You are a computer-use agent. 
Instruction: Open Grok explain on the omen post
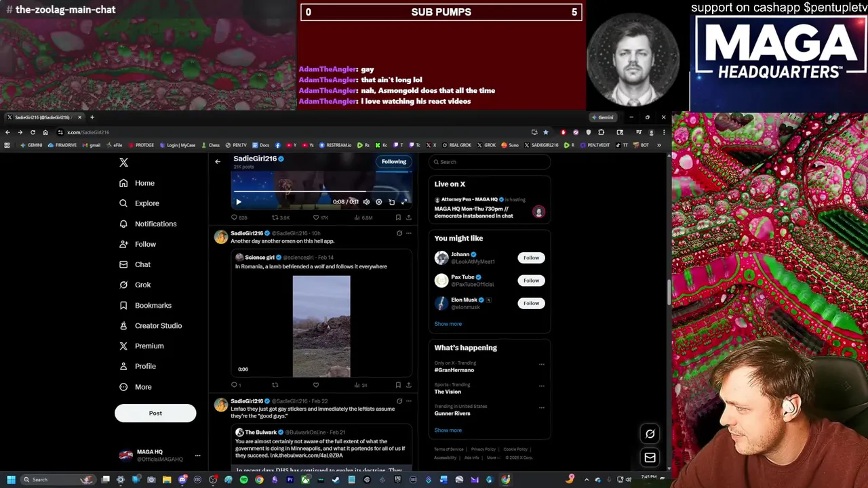399,233
